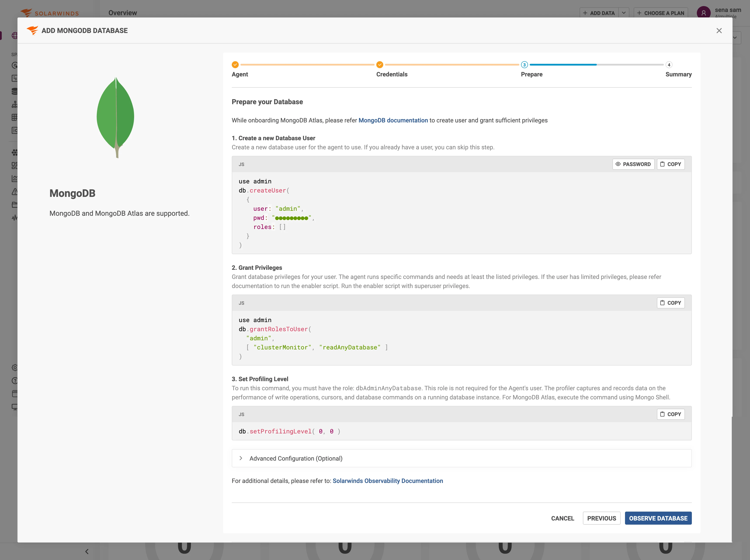Click the step 3 Prepare circle
Image resolution: width=750 pixels, height=560 pixels.
tap(524, 65)
